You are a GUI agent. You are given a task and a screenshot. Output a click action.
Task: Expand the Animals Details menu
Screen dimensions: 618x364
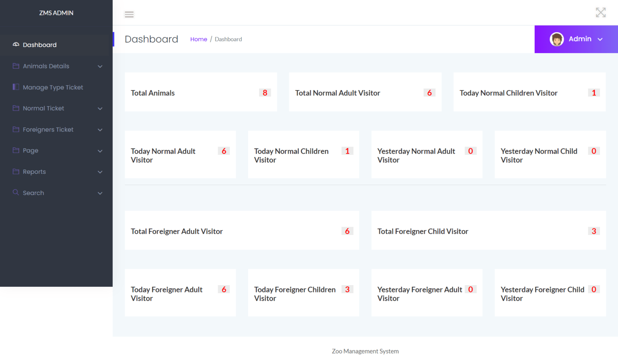(x=100, y=66)
